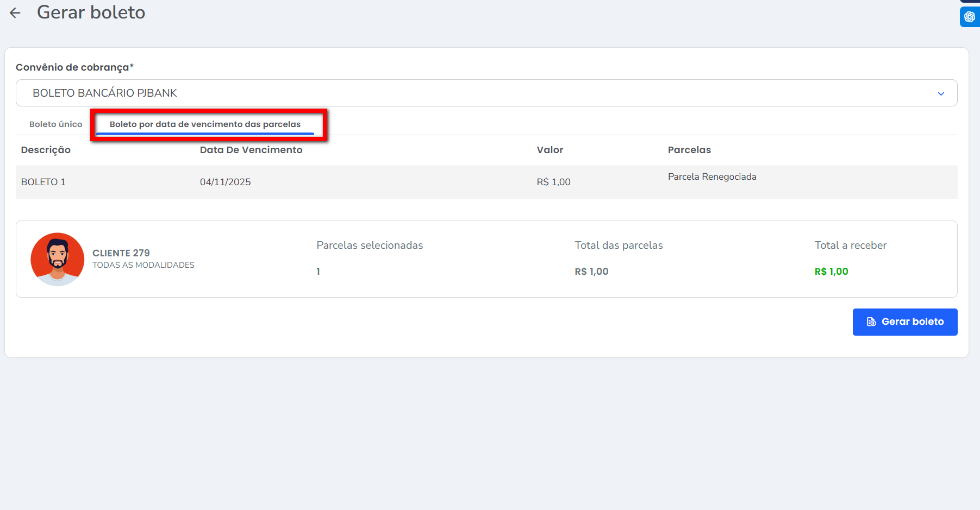The height and width of the screenshot is (510, 980).
Task: Switch to the Boleto único tab
Action: tap(56, 124)
